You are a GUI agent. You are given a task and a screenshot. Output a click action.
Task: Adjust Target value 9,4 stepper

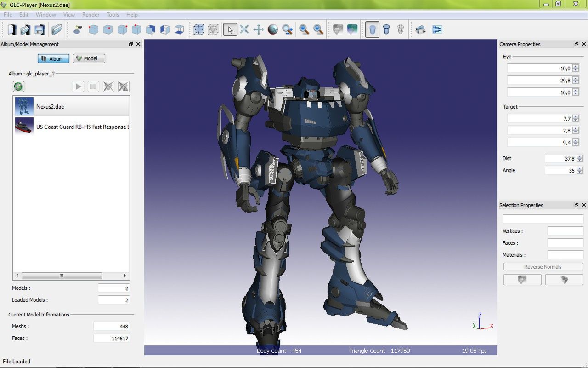pyautogui.click(x=576, y=142)
